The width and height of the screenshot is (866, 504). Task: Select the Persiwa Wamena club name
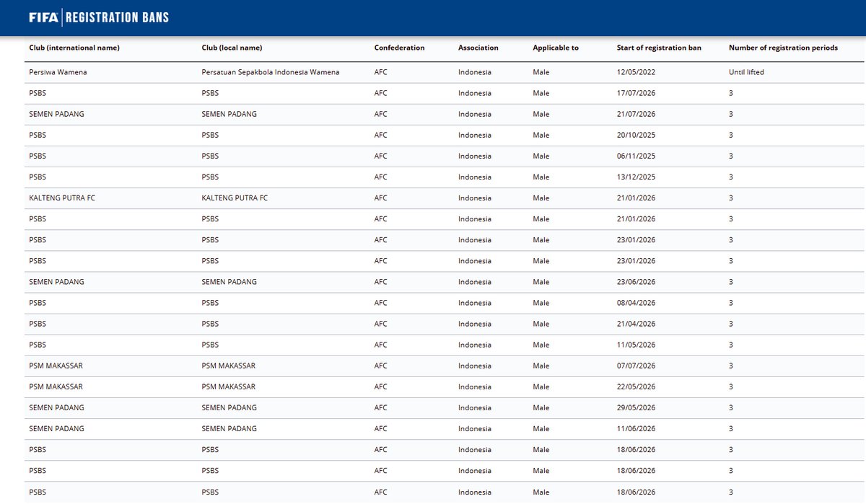(x=58, y=72)
